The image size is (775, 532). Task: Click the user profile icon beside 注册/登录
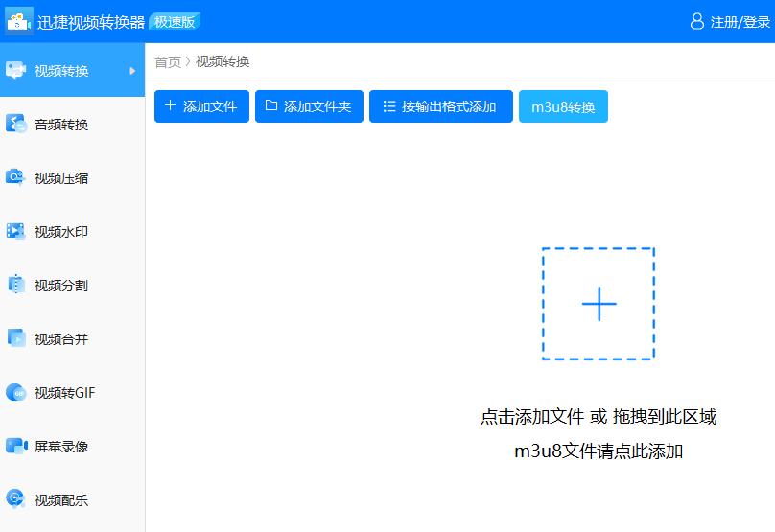697,21
